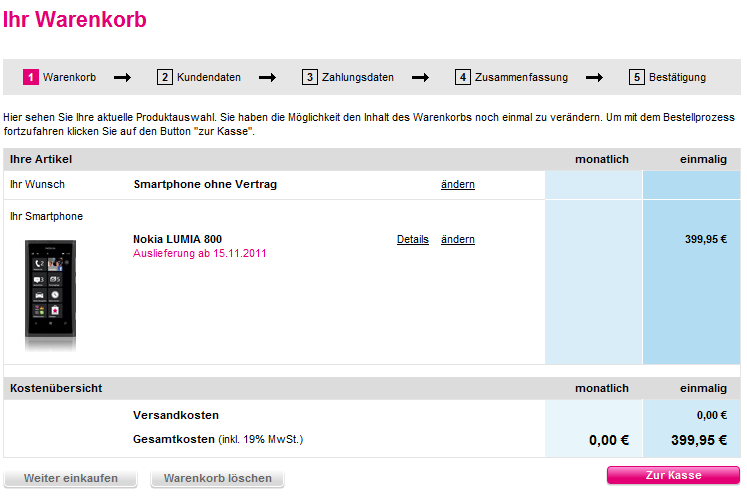Click ändern link for Smartphone ohne Vertrag
This screenshot has height=497, width=747.
click(x=458, y=184)
